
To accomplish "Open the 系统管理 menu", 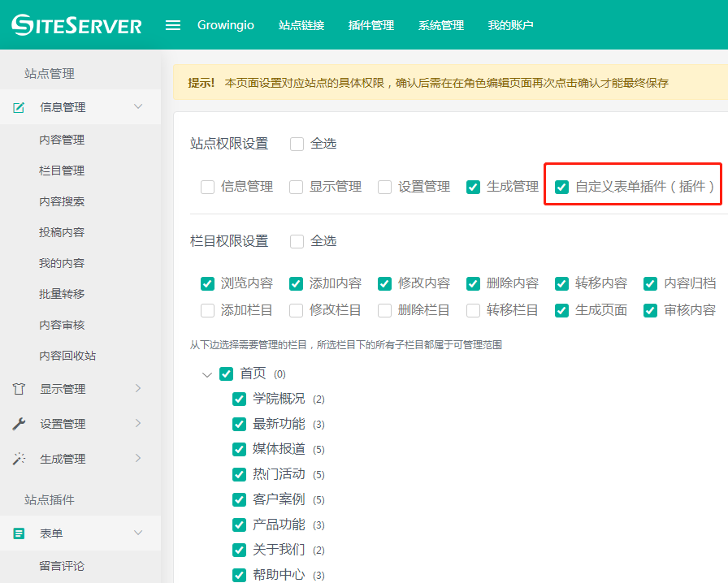I will [441, 25].
